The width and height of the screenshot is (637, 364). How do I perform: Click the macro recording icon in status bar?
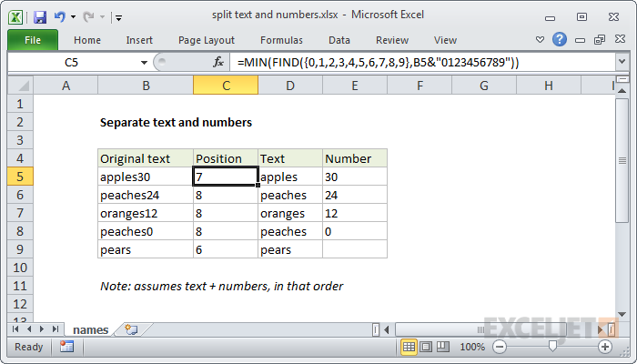point(66,347)
